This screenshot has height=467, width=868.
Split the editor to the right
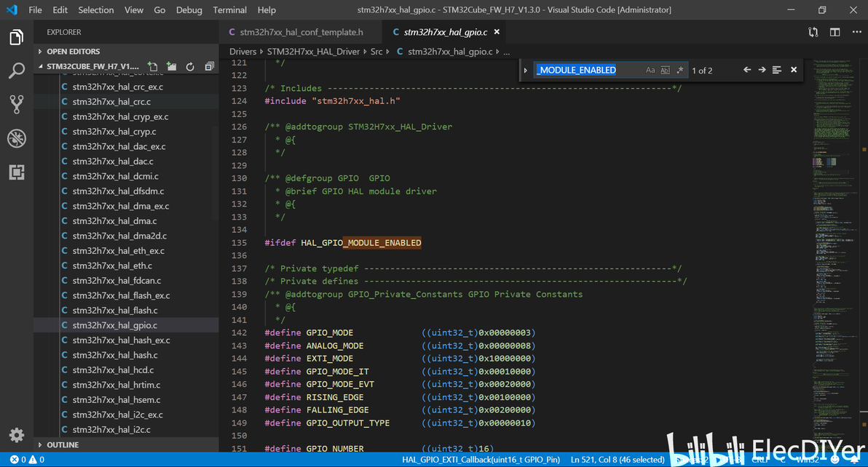click(x=835, y=32)
